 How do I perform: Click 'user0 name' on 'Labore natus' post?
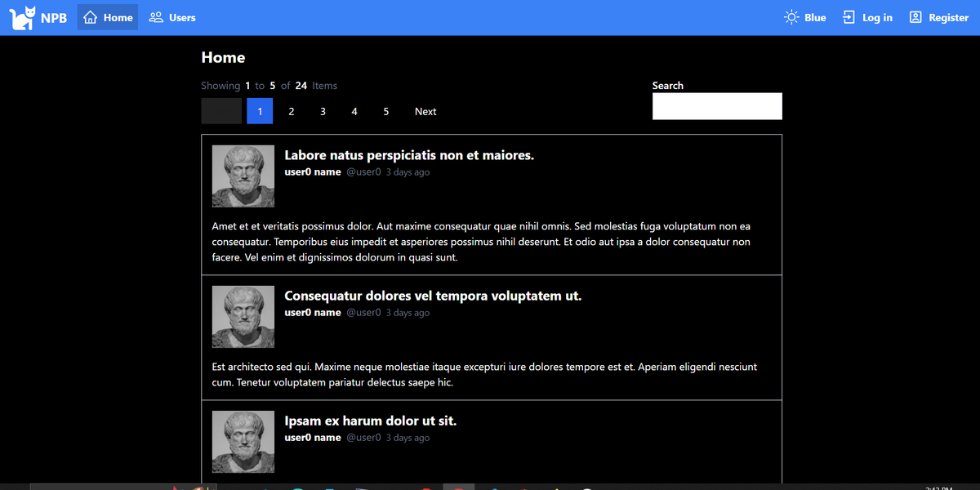(x=313, y=172)
